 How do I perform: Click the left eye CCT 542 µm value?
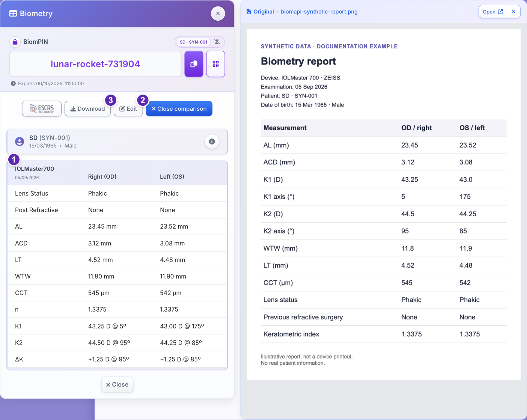171,293
